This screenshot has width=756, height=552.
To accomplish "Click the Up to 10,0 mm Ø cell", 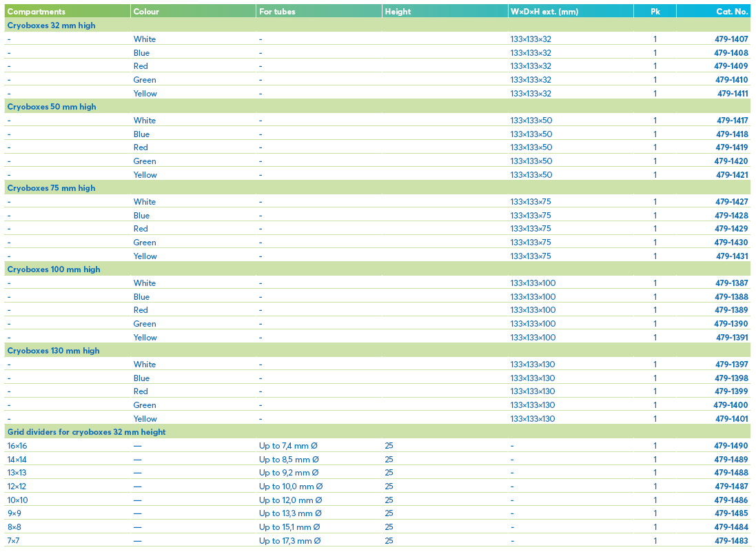I will 291,487.
